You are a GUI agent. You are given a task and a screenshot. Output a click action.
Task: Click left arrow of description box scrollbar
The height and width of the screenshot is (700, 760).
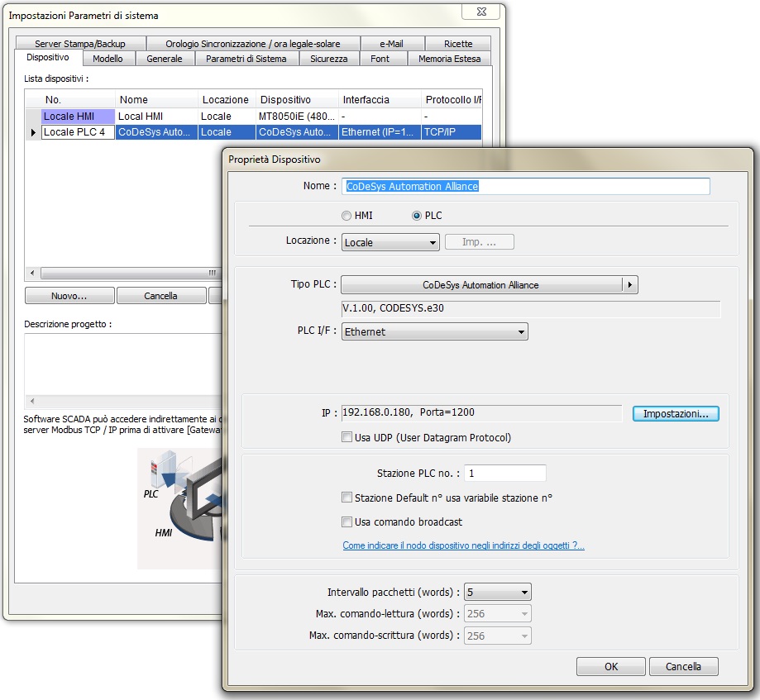(x=32, y=401)
